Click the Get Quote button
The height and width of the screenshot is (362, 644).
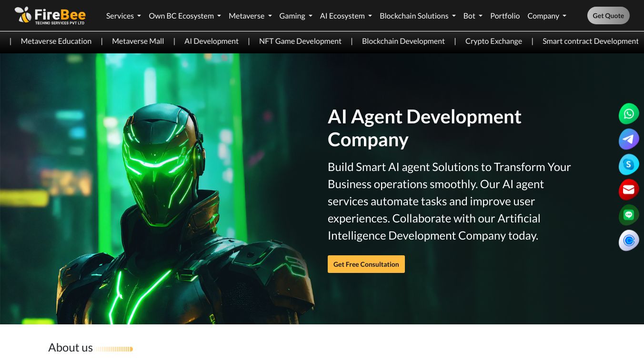(x=608, y=16)
